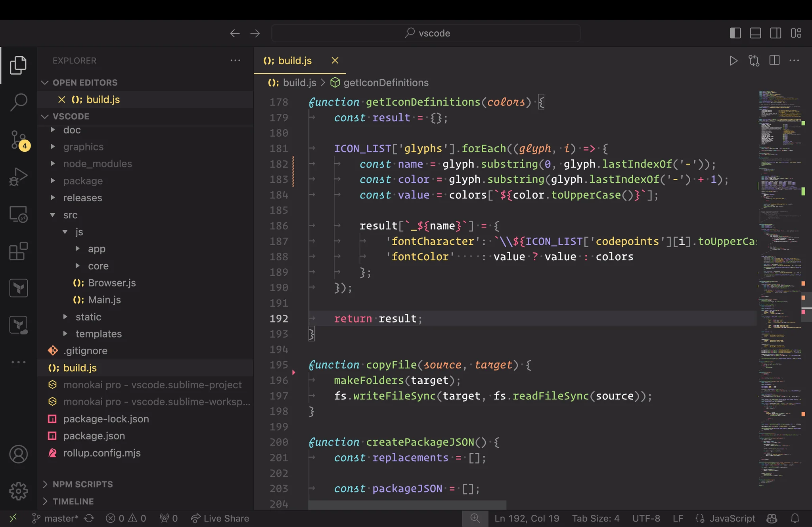Click the Run Code play icon

pyautogui.click(x=733, y=61)
